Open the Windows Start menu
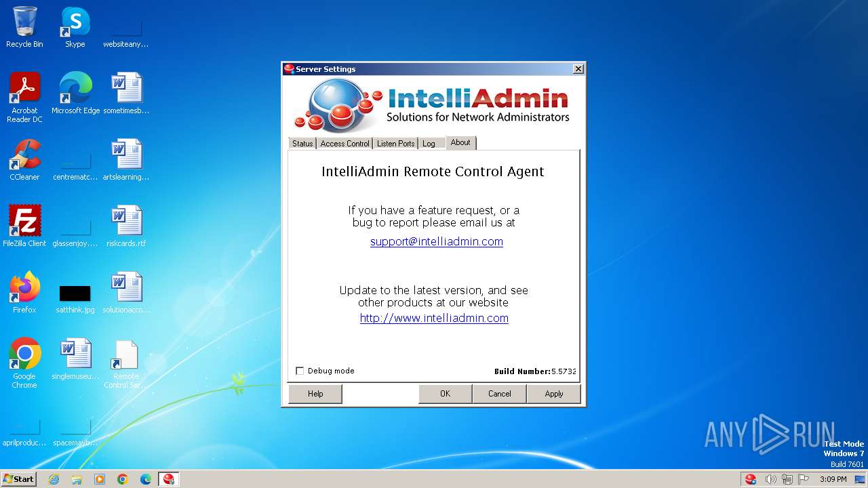The width and height of the screenshot is (868, 488). (x=19, y=479)
